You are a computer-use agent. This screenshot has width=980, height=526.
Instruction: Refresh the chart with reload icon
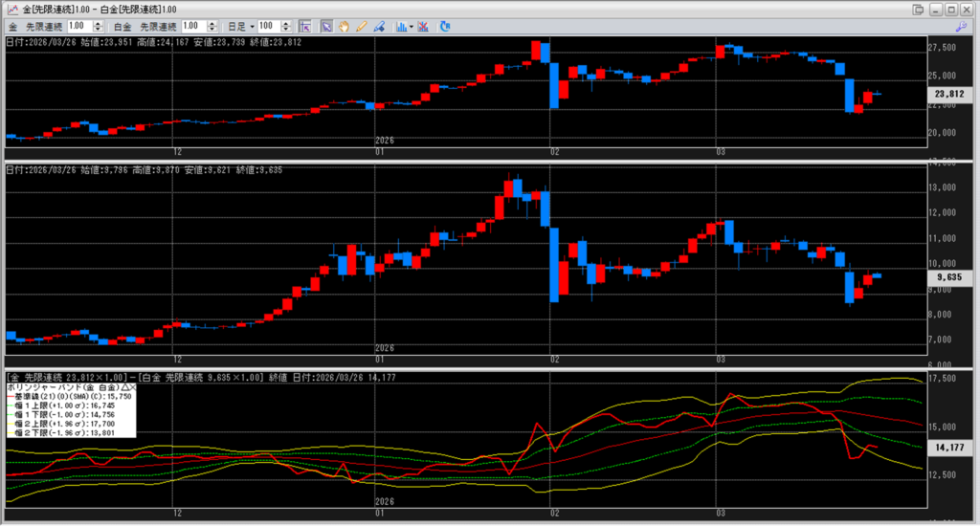coord(445,26)
